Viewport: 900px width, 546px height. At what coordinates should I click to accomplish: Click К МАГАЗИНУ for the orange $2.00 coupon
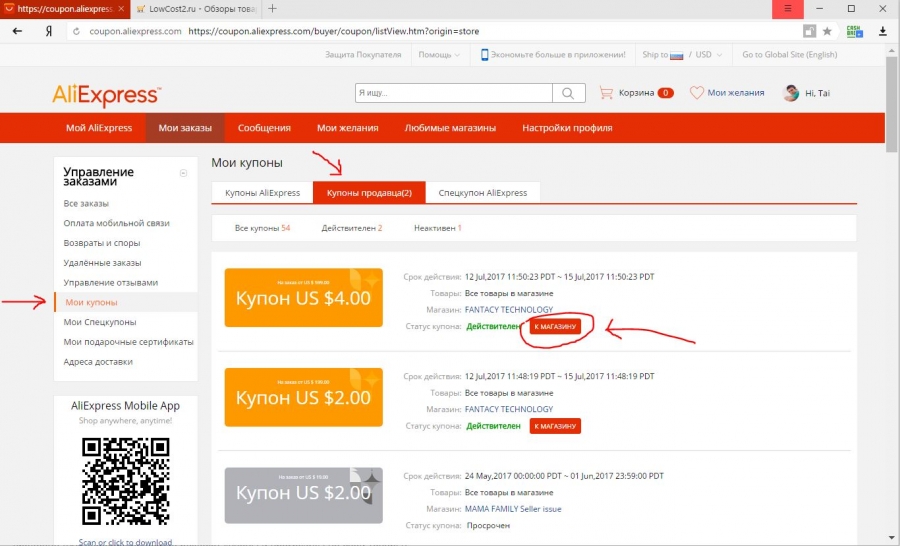coord(555,426)
